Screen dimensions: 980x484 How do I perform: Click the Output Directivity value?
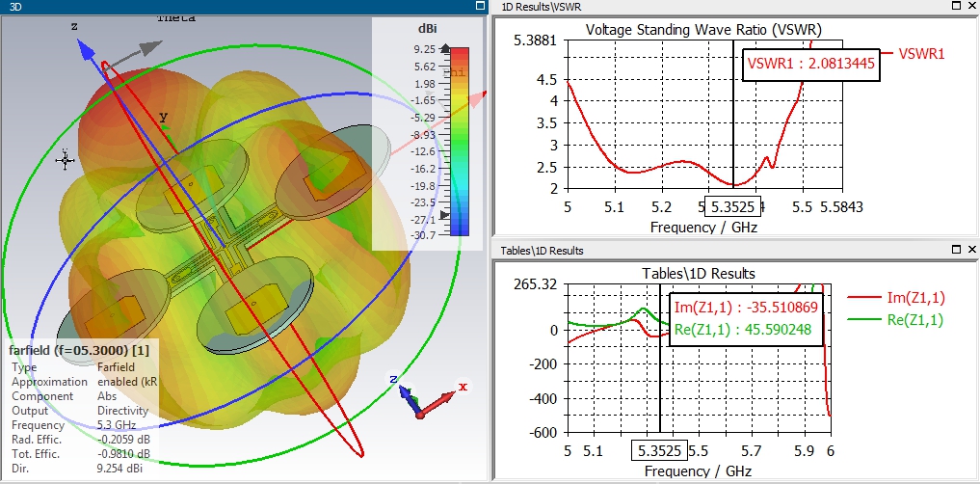click(122, 410)
